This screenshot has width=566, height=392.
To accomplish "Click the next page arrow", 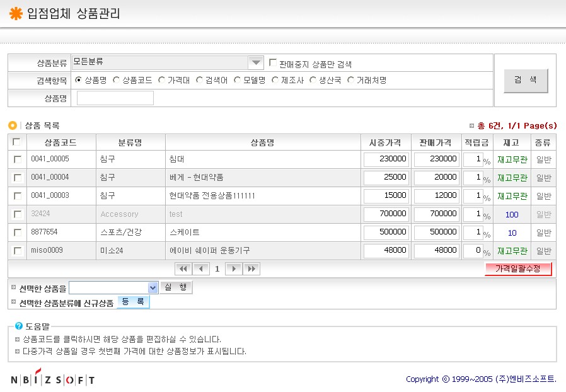I will tap(234, 269).
